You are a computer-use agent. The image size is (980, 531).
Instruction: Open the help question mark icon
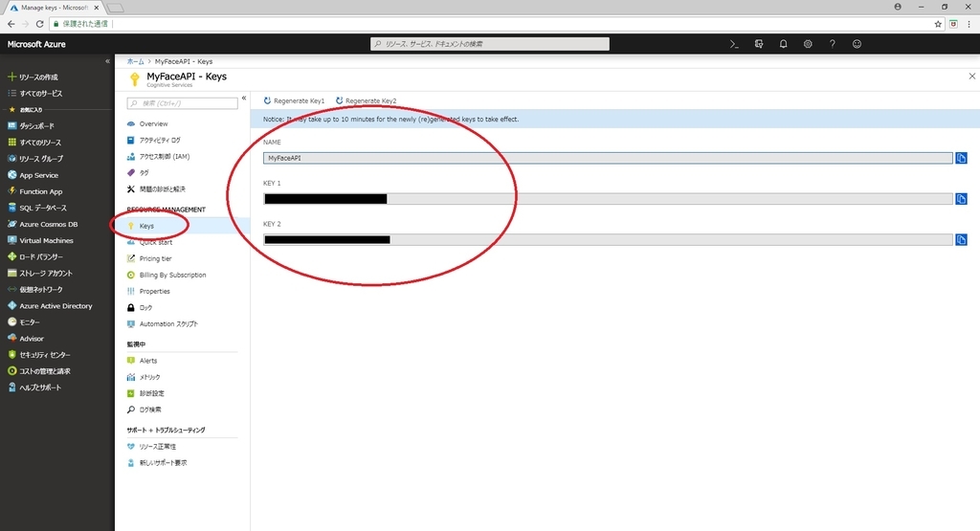click(832, 44)
